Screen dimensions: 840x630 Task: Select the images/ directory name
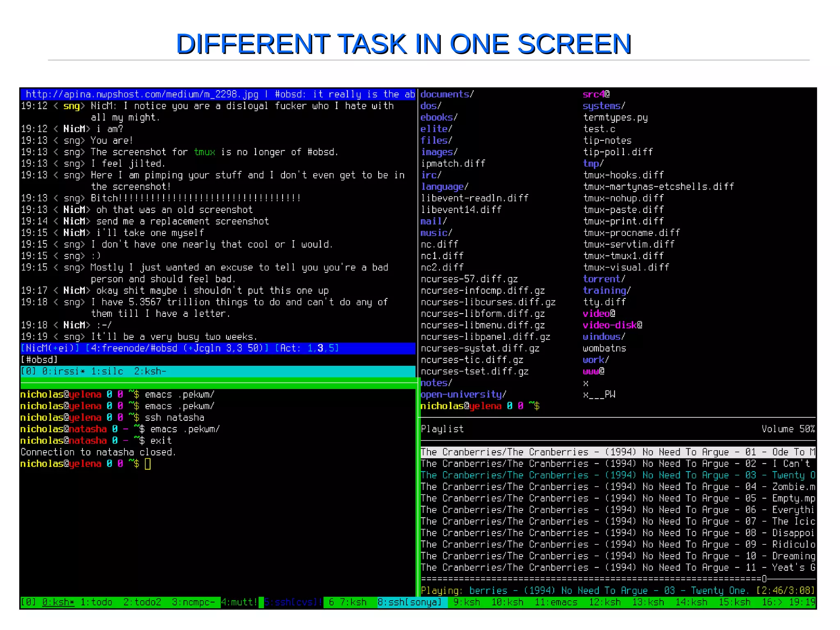[x=439, y=152]
